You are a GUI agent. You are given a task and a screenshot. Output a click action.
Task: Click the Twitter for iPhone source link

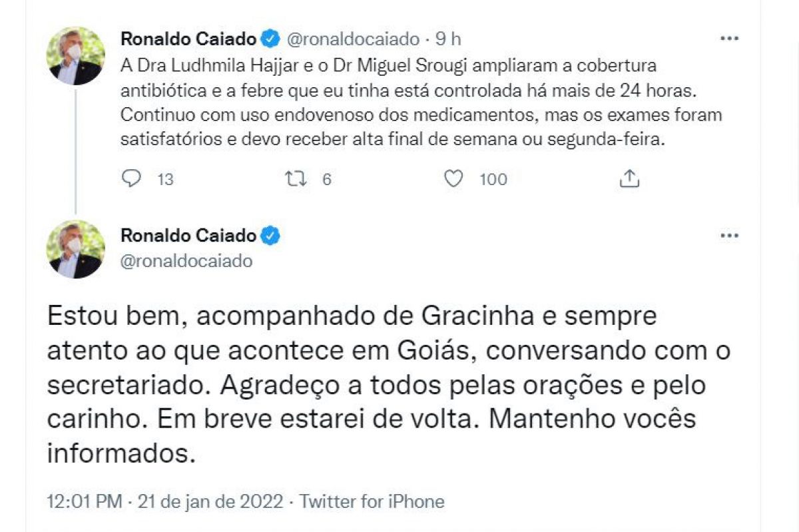[x=372, y=501]
